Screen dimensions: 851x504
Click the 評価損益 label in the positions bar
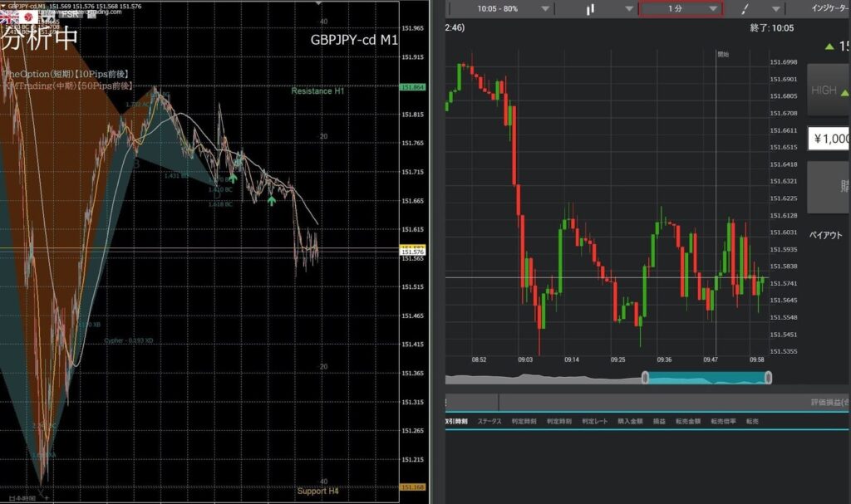point(830,402)
